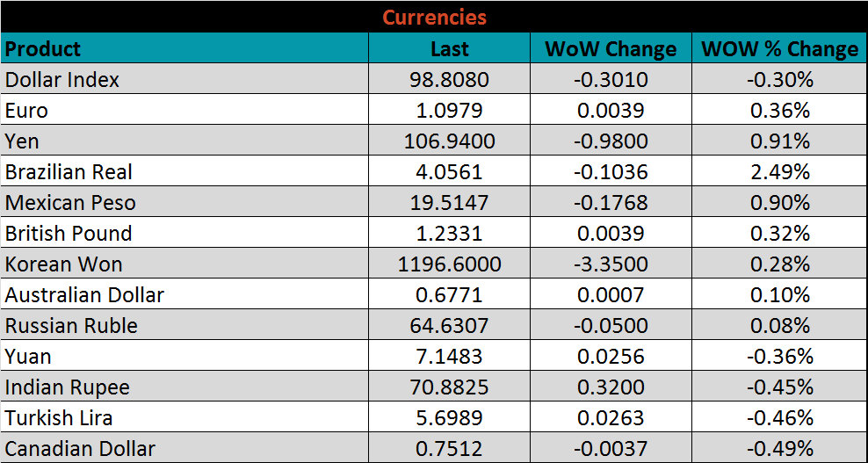868x463 pixels.
Task: Click the Euro last price 1.0979
Action: 449,111
